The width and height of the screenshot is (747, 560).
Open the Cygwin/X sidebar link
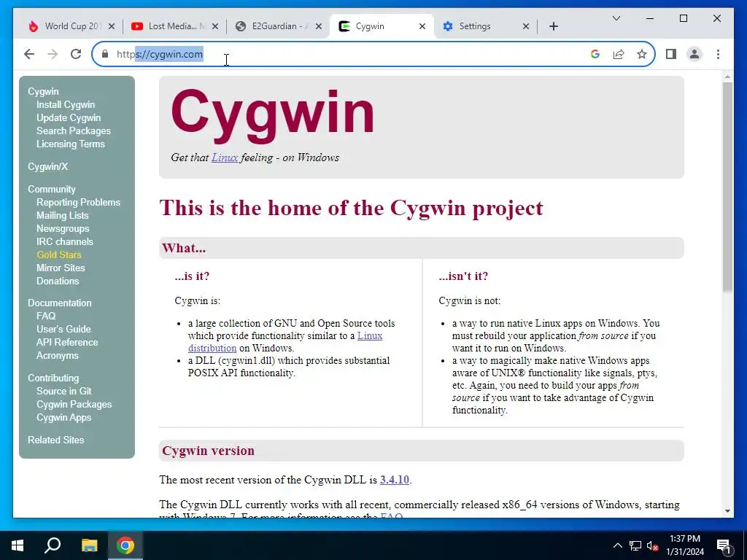point(47,167)
